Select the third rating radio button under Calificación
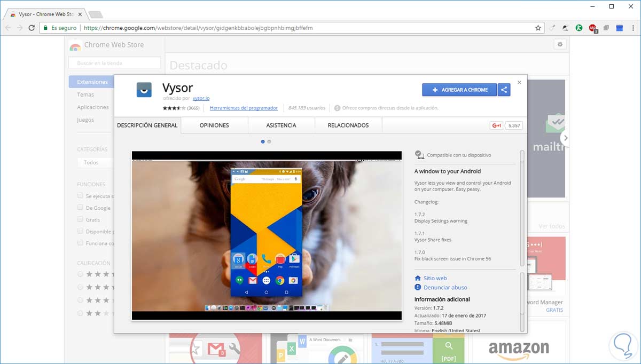 pos(80,300)
